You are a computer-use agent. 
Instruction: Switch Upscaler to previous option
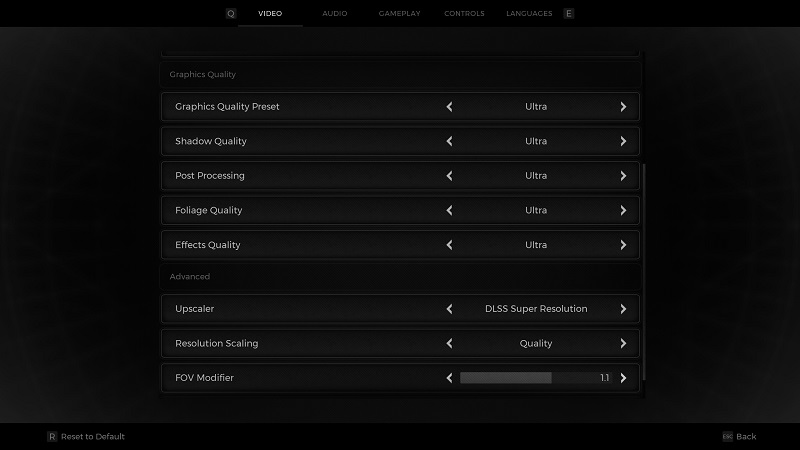pyautogui.click(x=449, y=309)
